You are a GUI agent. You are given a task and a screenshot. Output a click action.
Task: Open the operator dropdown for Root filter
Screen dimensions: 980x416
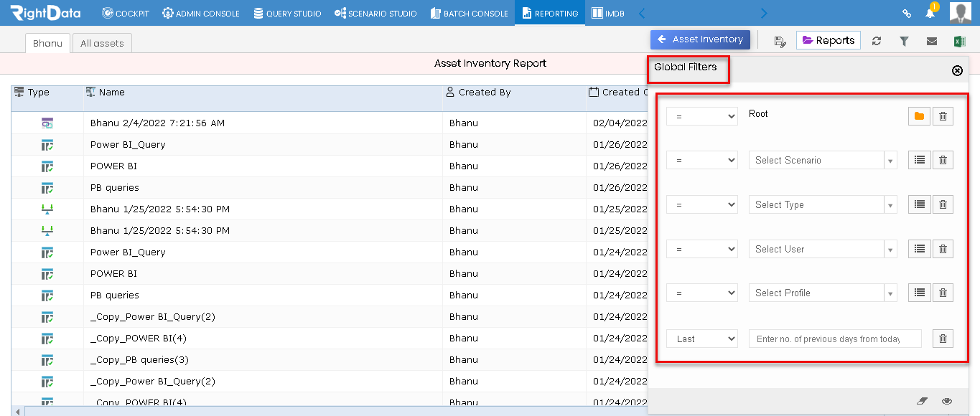(702, 116)
